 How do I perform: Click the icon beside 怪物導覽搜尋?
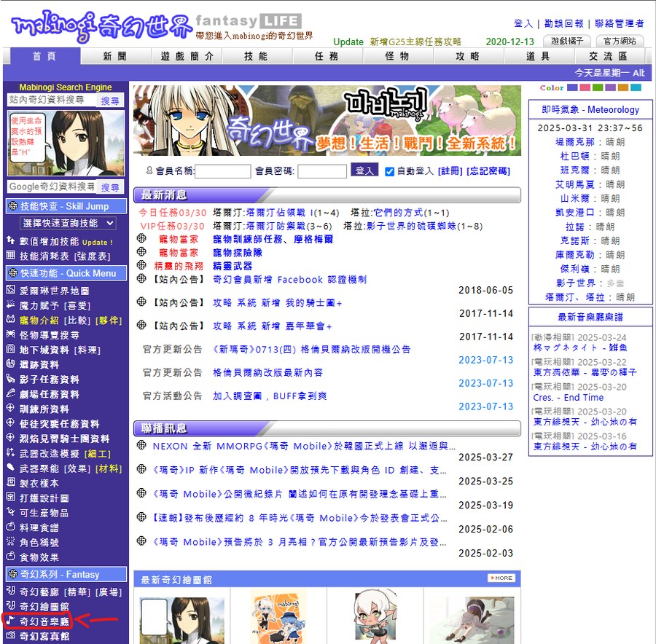[x=10, y=334]
